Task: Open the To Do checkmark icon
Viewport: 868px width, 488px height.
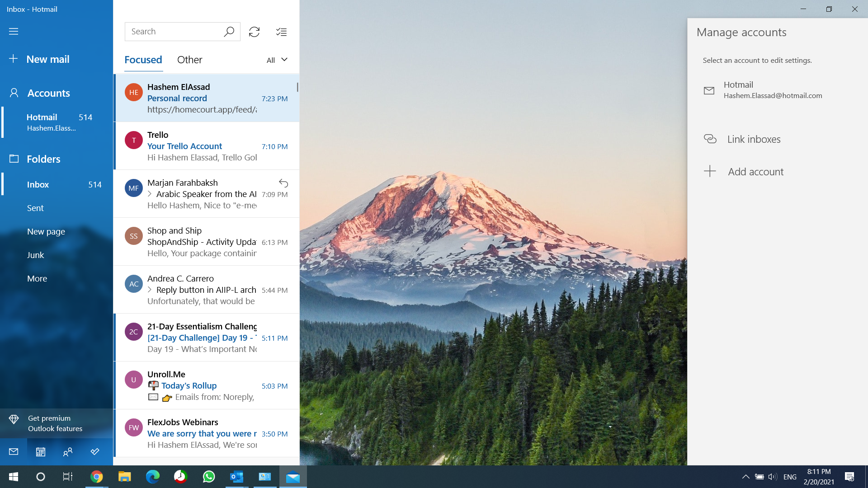Action: (95, 451)
